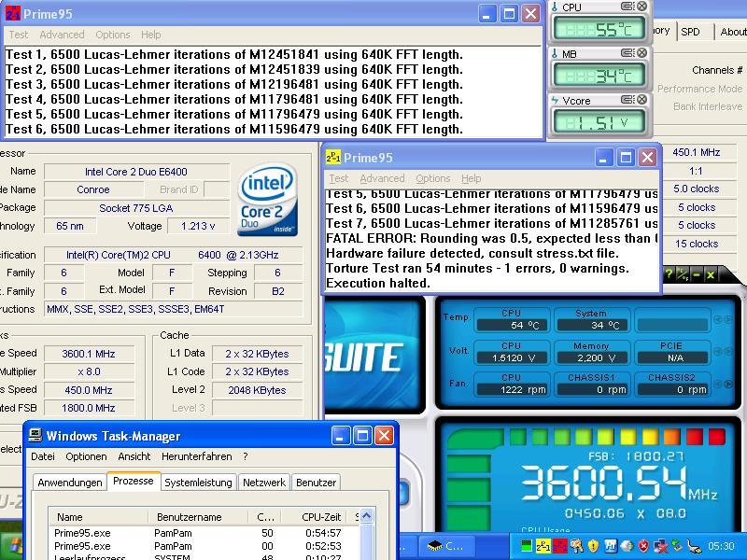Open the Benutzer tab
747x560 pixels.
(x=316, y=483)
